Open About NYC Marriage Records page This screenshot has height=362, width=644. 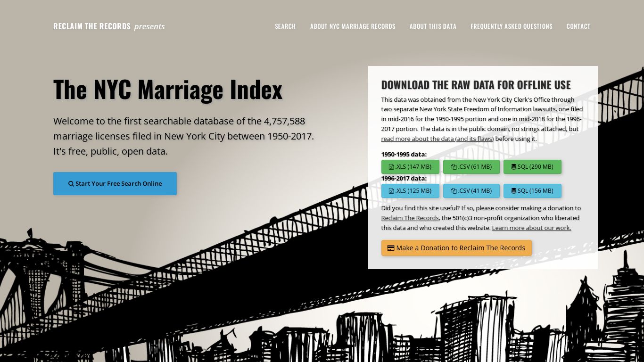pyautogui.click(x=353, y=26)
